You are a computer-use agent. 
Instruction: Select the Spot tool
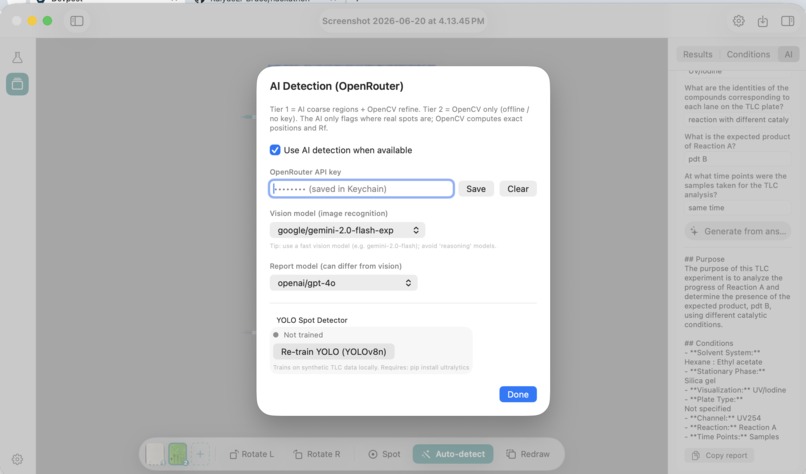(x=384, y=454)
